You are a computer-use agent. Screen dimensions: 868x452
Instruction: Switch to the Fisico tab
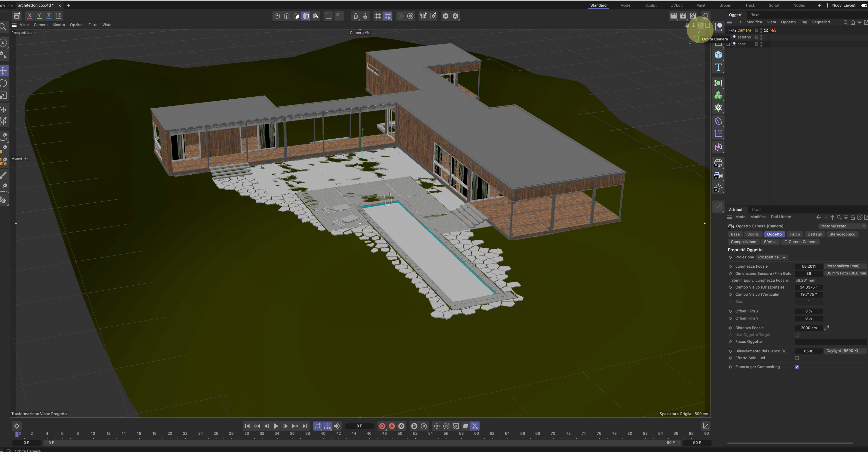(x=794, y=234)
